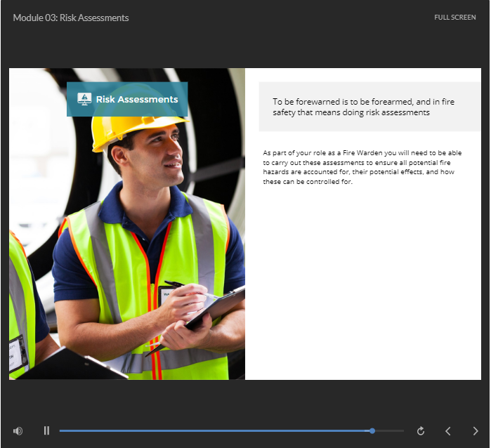Pause the slide playback
This screenshot has width=491, height=448.
tap(46, 431)
